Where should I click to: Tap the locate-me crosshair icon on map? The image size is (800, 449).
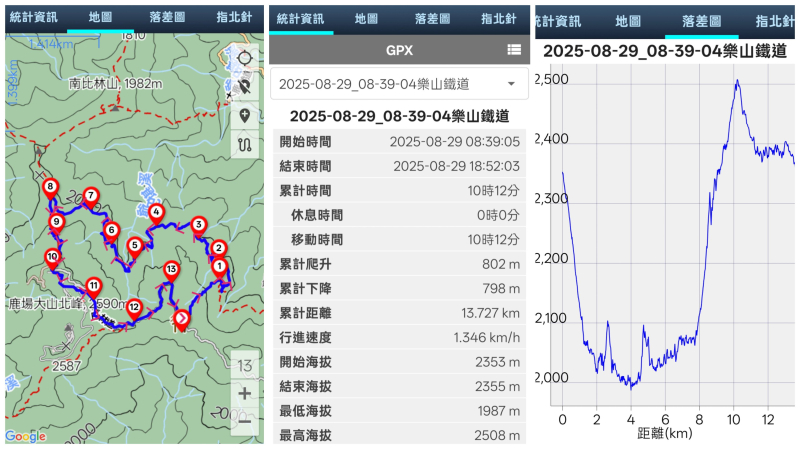[x=245, y=58]
